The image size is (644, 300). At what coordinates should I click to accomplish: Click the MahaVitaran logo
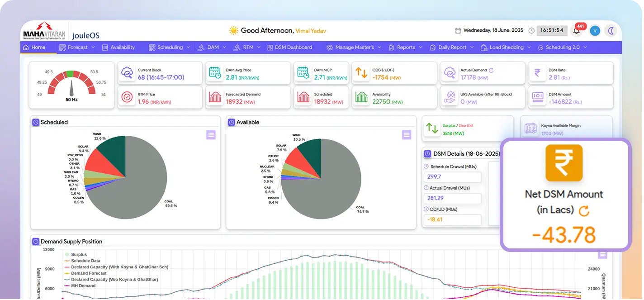pos(44,31)
